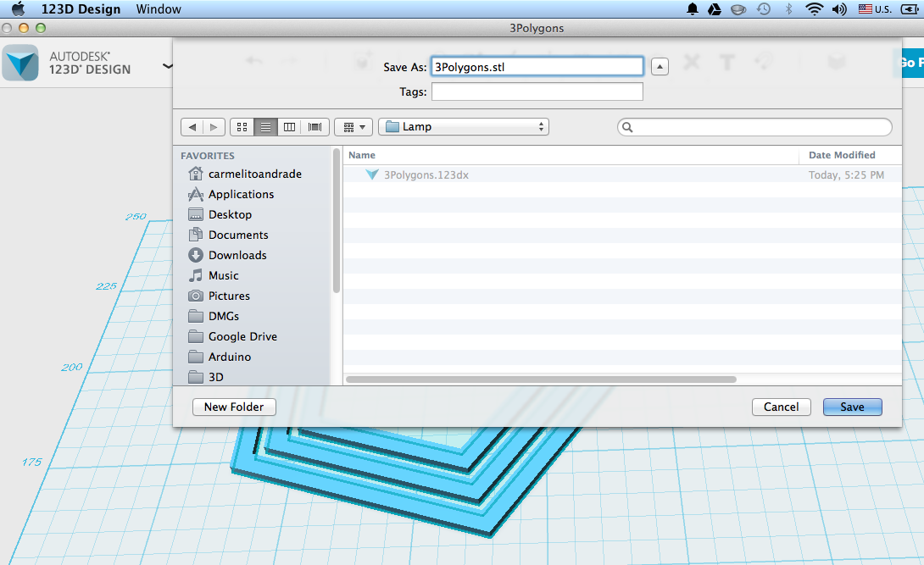Open Notification Center bell icon
This screenshot has height=565, width=924.
[x=693, y=8]
